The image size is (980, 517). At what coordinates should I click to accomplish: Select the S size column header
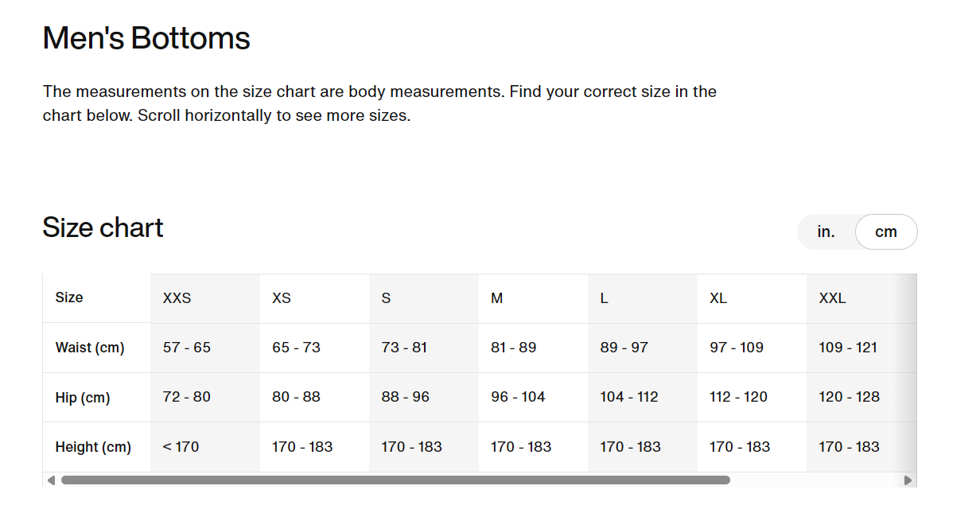pos(386,297)
